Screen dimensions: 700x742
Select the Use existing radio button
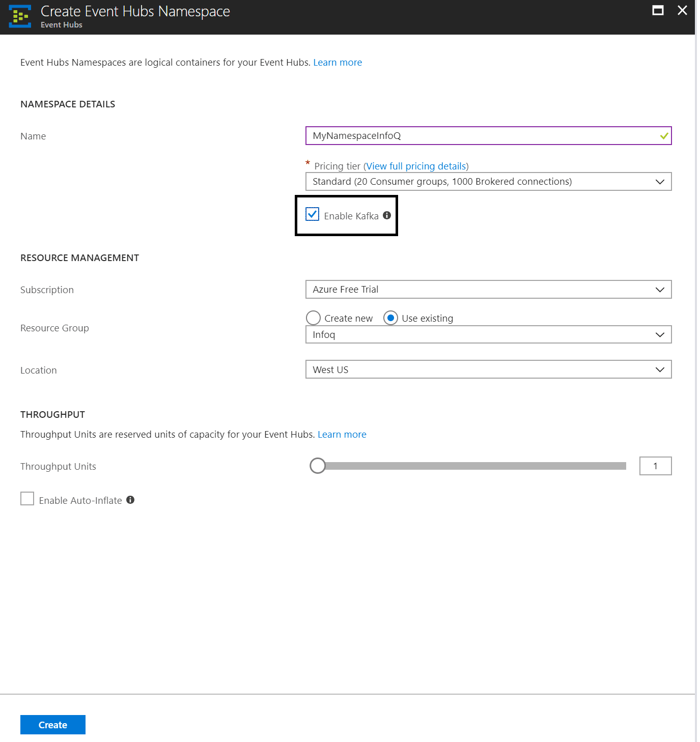click(x=390, y=318)
